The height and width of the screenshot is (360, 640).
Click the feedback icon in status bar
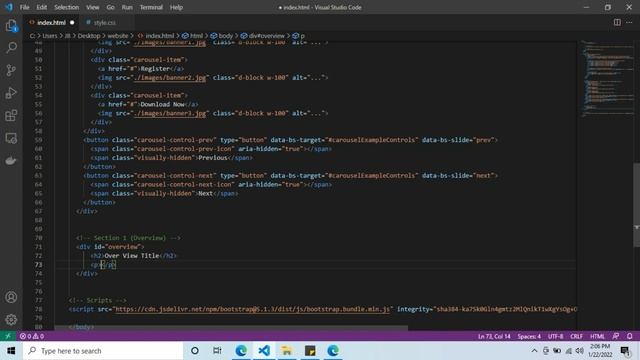pos(616,336)
